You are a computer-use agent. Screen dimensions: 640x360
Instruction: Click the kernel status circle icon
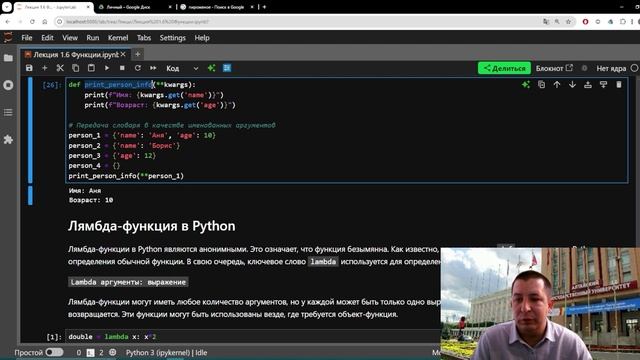tap(634, 68)
